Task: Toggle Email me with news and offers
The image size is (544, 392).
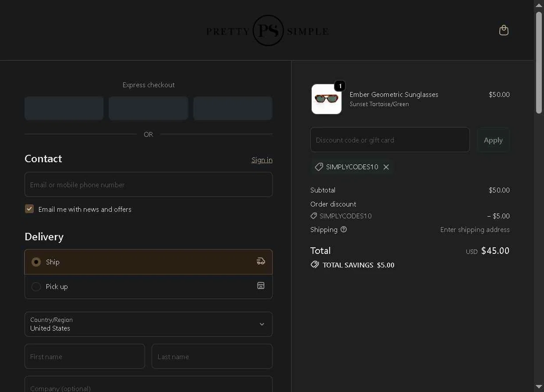Action: tap(29, 209)
